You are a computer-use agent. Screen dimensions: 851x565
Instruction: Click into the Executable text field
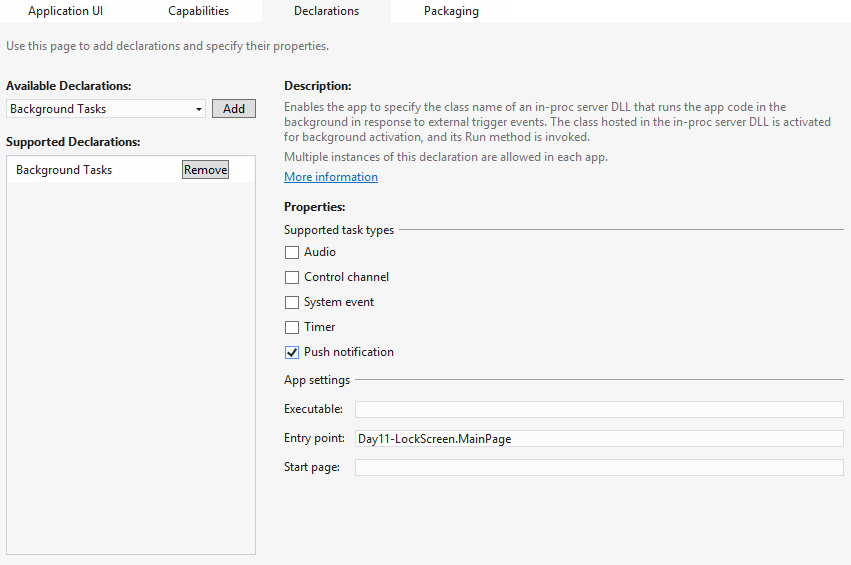(x=599, y=409)
